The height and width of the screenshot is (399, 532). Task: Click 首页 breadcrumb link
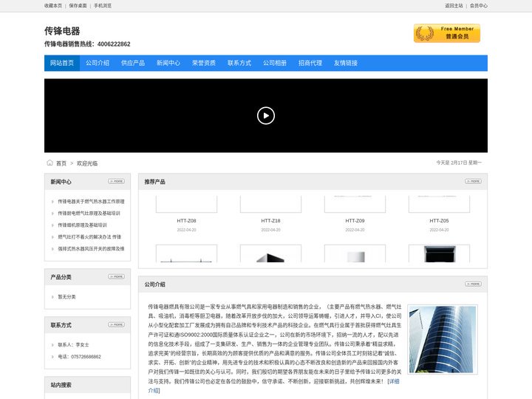coord(61,163)
